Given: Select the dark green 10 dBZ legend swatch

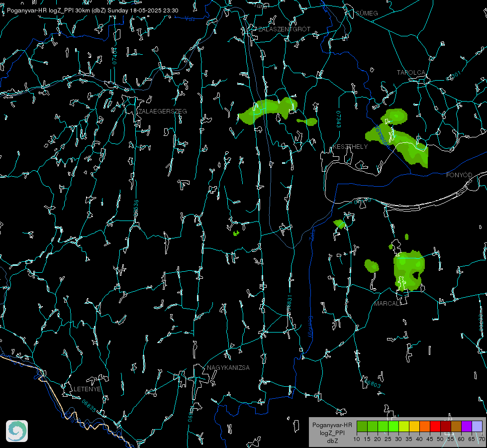Looking at the screenshot, I should point(362,426).
